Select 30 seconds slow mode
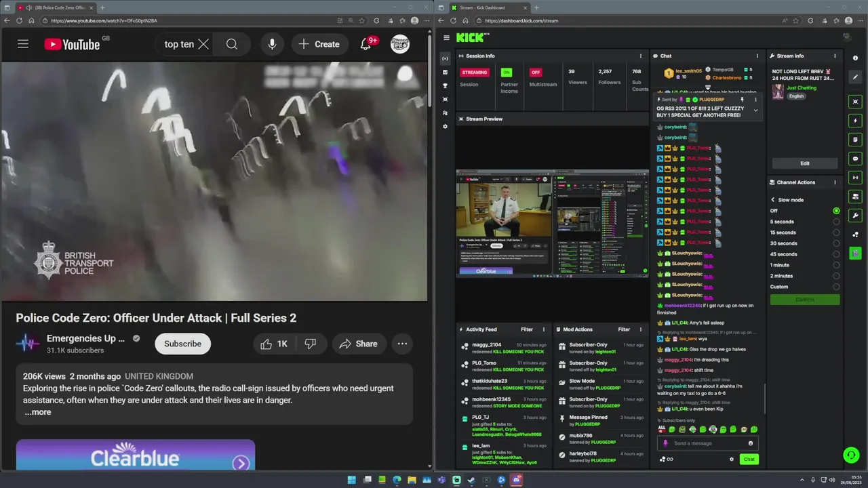Image resolution: width=868 pixels, height=488 pixels. click(836, 243)
